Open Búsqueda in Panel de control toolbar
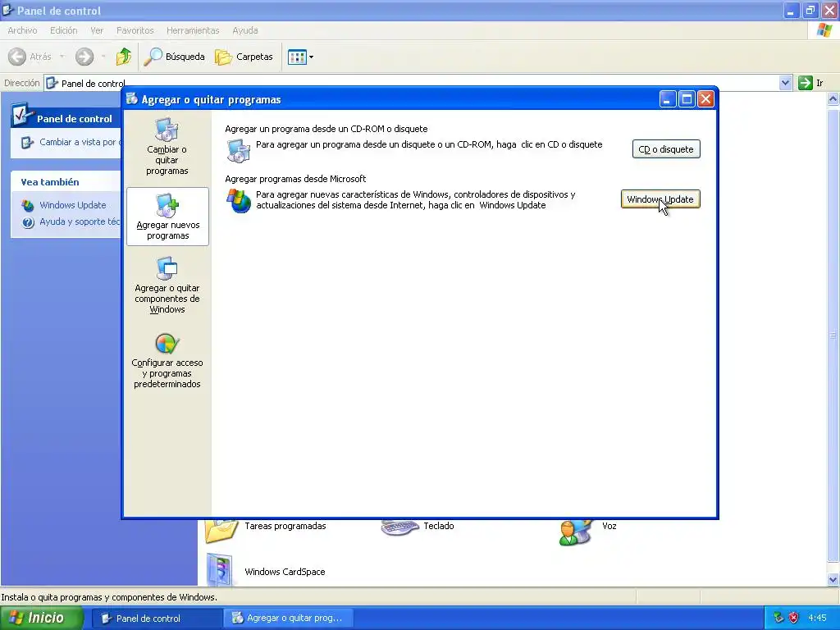 [x=175, y=57]
